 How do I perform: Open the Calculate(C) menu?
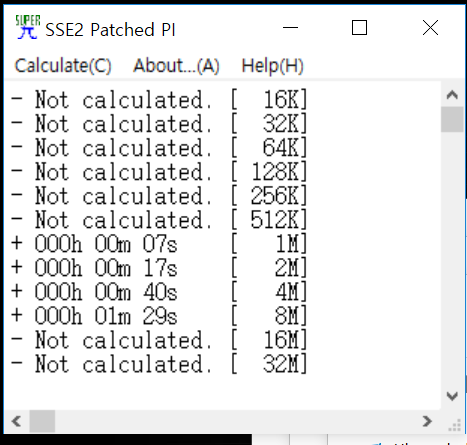63,65
